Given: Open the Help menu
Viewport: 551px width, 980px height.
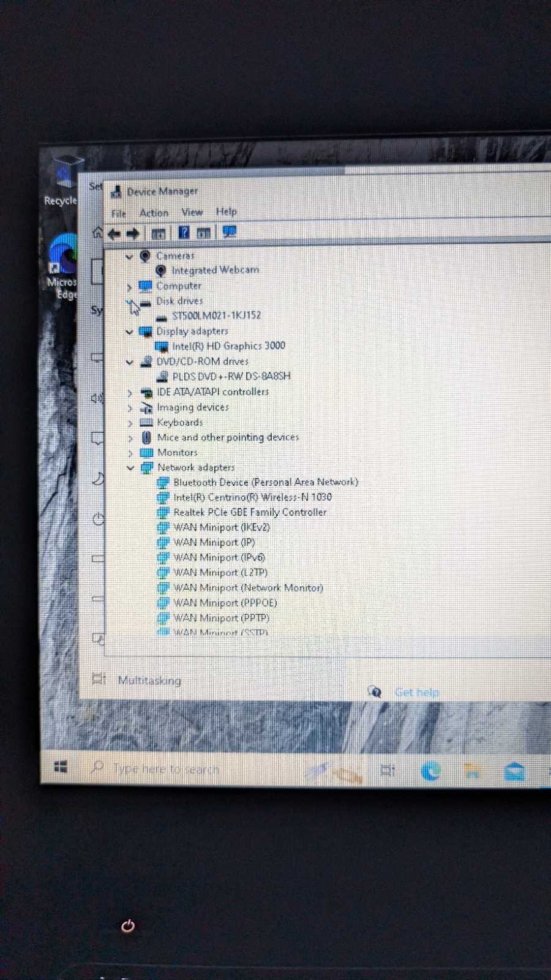Looking at the screenshot, I should 226,211.
